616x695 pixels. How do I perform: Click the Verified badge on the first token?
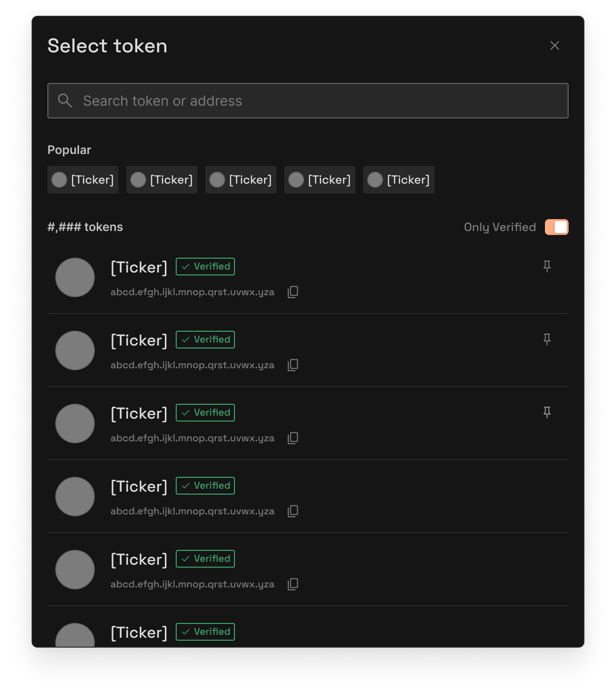pyautogui.click(x=205, y=267)
